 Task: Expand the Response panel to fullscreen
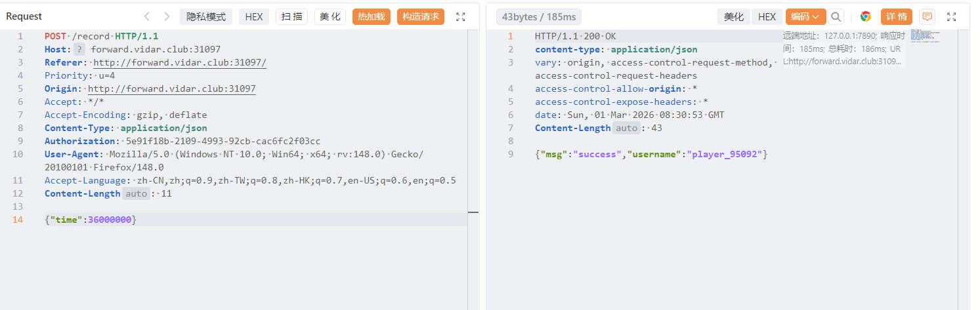(952, 17)
